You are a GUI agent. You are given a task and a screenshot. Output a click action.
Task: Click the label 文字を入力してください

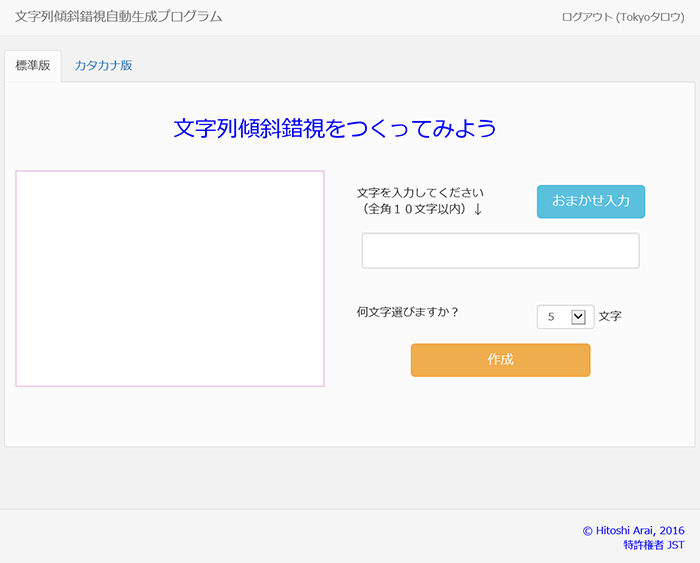420,193
